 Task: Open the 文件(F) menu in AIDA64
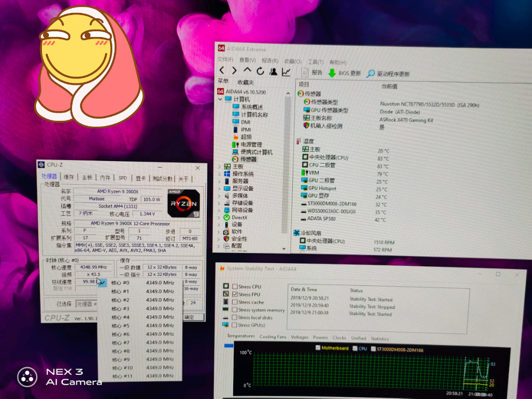(x=225, y=60)
